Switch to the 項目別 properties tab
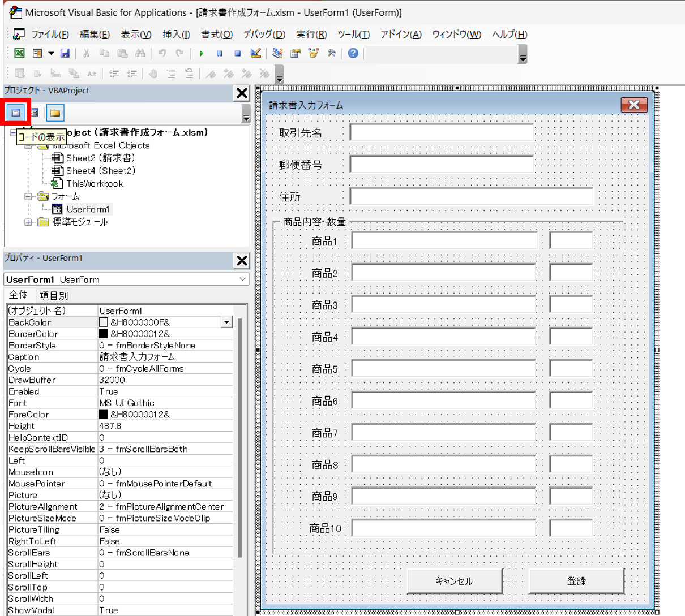This screenshot has height=616, width=685. point(54,295)
